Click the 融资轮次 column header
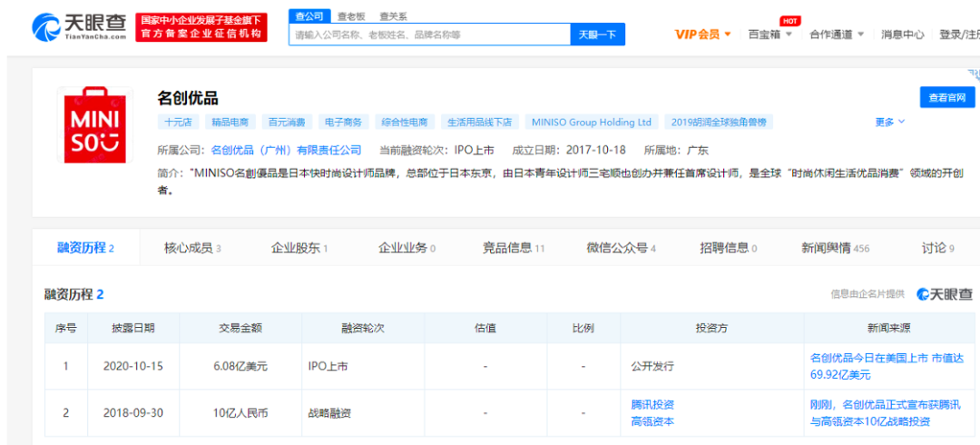980x445 pixels. (x=362, y=328)
